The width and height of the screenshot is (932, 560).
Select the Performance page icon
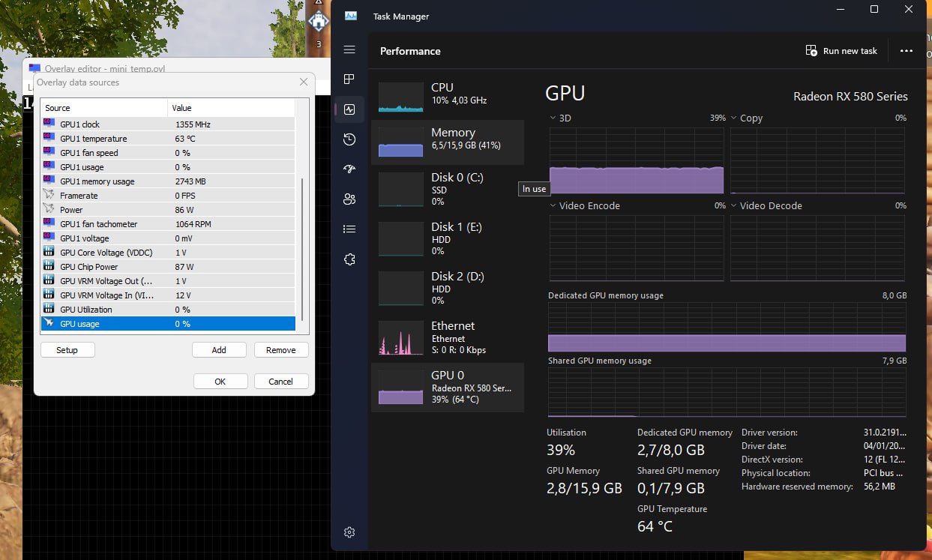349,109
